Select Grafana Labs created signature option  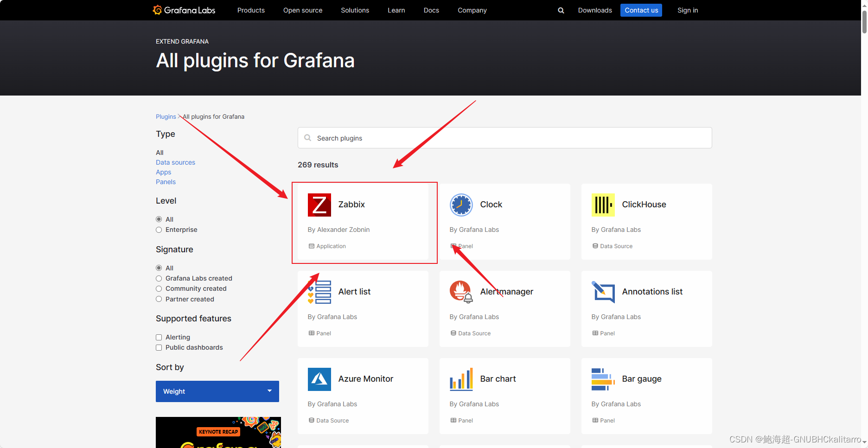pyautogui.click(x=159, y=278)
